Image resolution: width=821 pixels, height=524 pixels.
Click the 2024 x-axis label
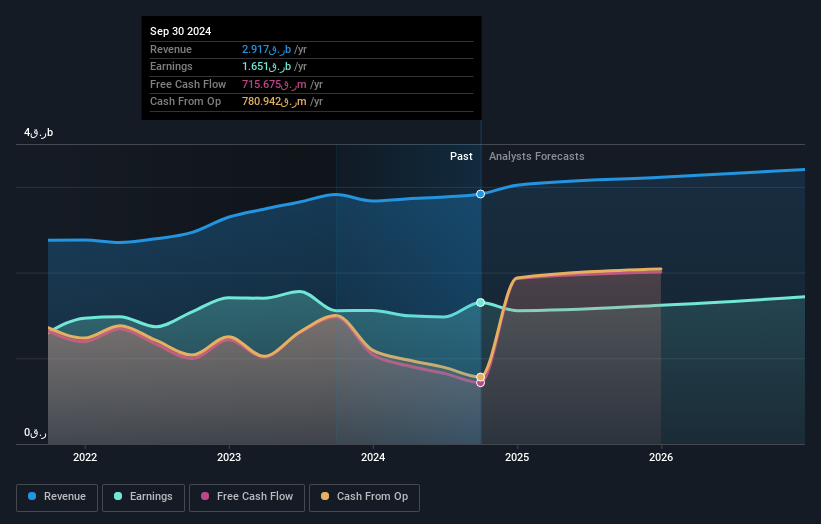373,457
